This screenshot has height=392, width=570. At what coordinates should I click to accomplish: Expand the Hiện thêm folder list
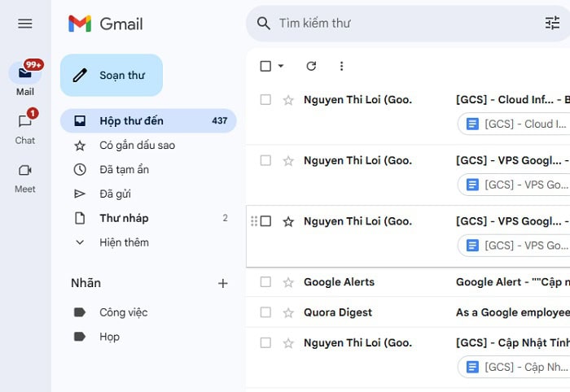tap(124, 242)
